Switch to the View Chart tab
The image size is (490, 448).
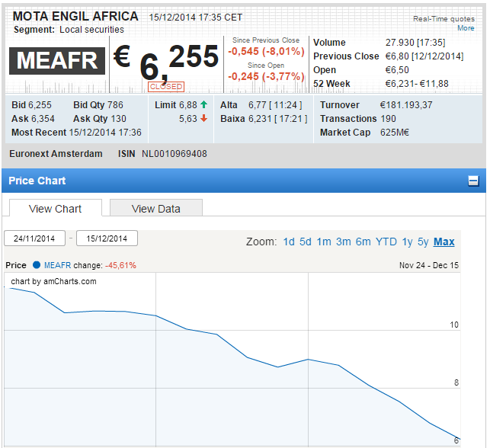[x=56, y=208]
